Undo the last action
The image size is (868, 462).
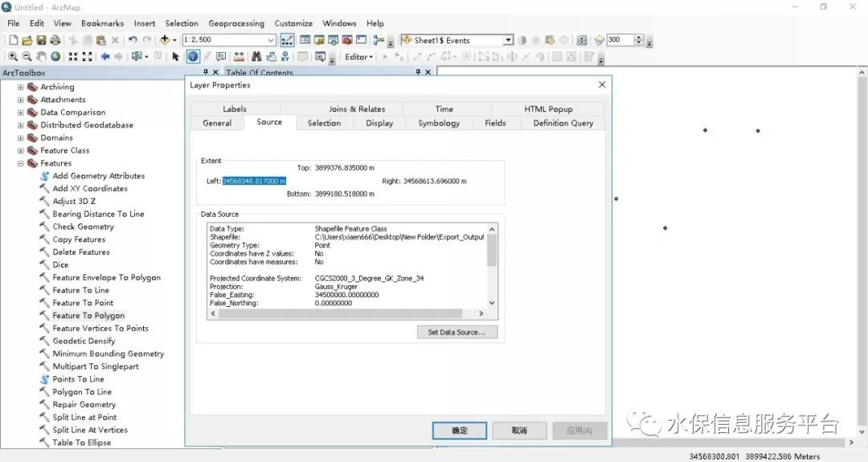click(x=133, y=40)
